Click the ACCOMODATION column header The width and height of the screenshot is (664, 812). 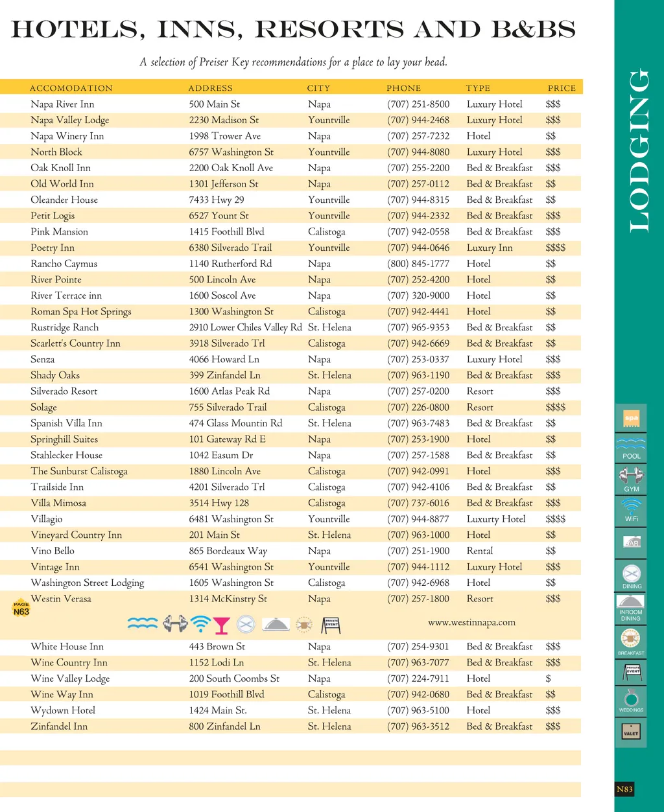pyautogui.click(x=71, y=88)
